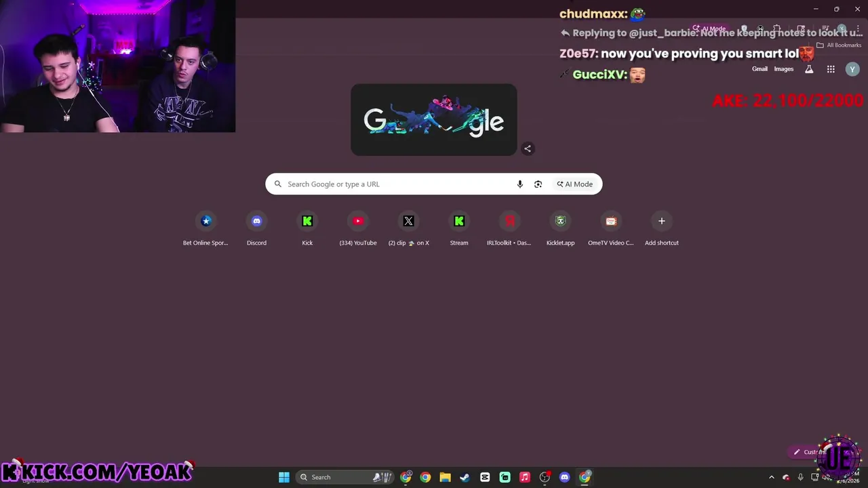Open the All Bookmarks folder

click(x=839, y=45)
